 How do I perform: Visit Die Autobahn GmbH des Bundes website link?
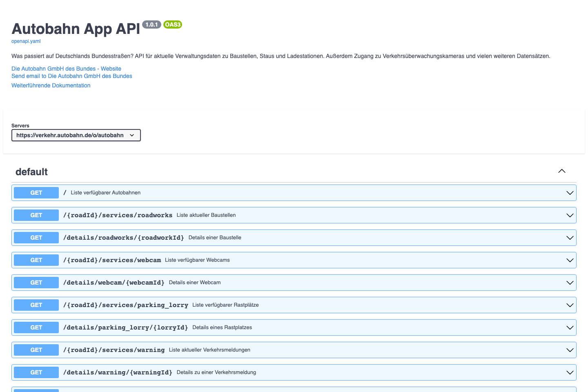click(x=66, y=69)
